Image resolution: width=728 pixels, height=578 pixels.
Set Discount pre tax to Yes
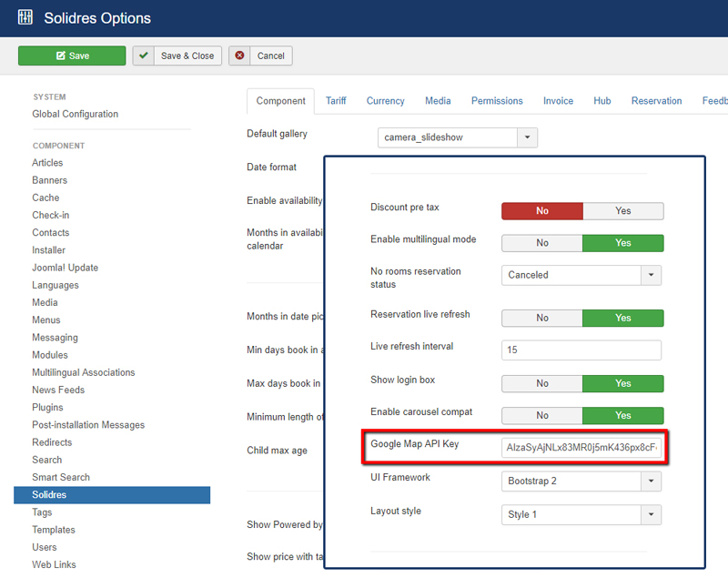point(622,211)
